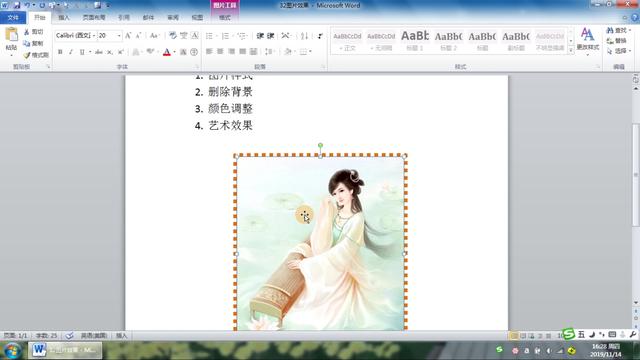Viewport: 640px width, 360px height.
Task: Open the Change Case Aa dropdown
Action: (x=154, y=36)
